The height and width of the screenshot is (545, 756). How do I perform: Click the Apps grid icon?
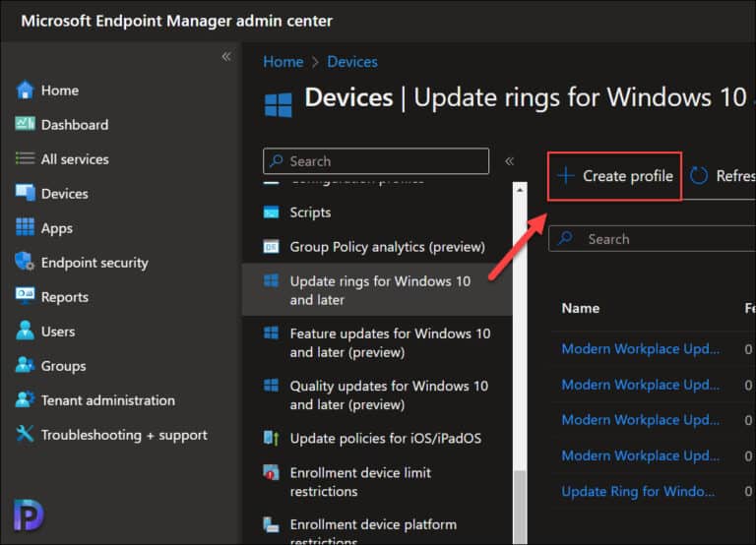click(x=25, y=227)
